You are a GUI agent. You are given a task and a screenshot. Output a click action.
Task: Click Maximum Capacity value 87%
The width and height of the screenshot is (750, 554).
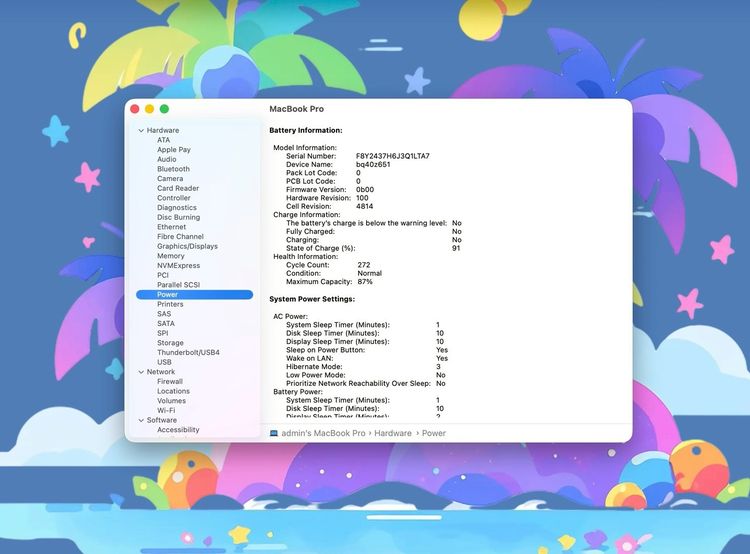[x=365, y=282]
